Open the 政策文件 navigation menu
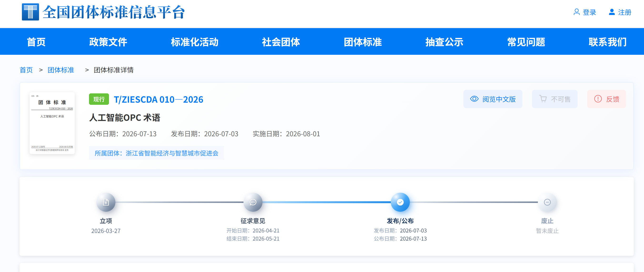Image resolution: width=644 pixels, height=272 pixels. click(108, 42)
